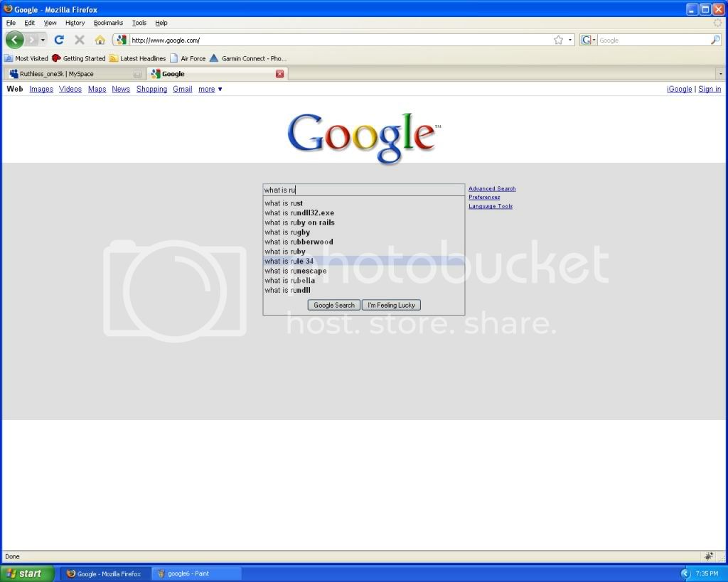The image size is (728, 582).
Task: Select suggestion 'what is rust'
Action: (363, 203)
